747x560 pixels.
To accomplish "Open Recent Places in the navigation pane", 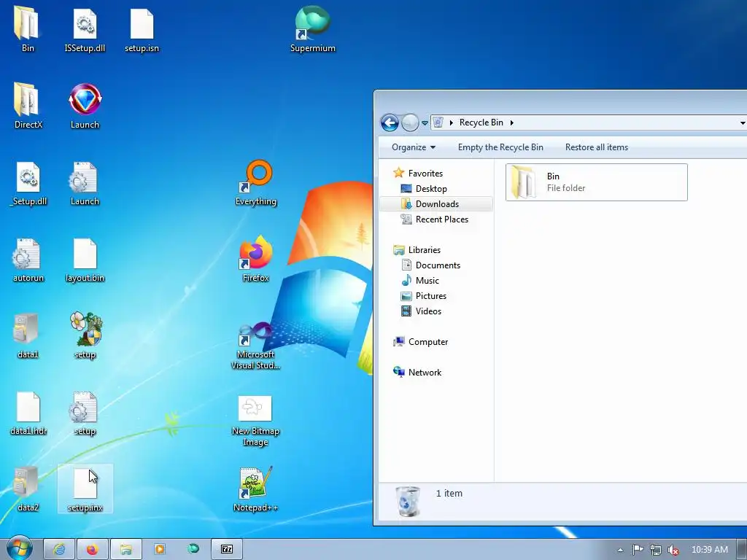I will pyautogui.click(x=435, y=219).
